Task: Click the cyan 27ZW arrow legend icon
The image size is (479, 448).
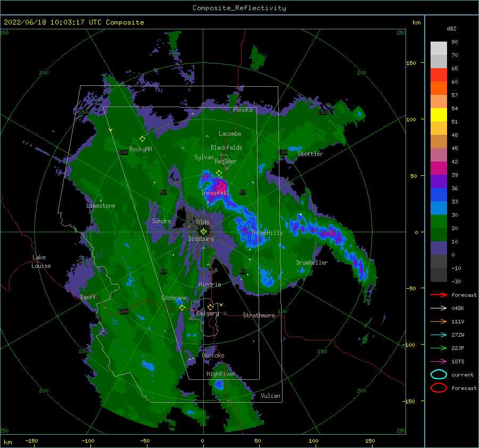Action: 439,335
